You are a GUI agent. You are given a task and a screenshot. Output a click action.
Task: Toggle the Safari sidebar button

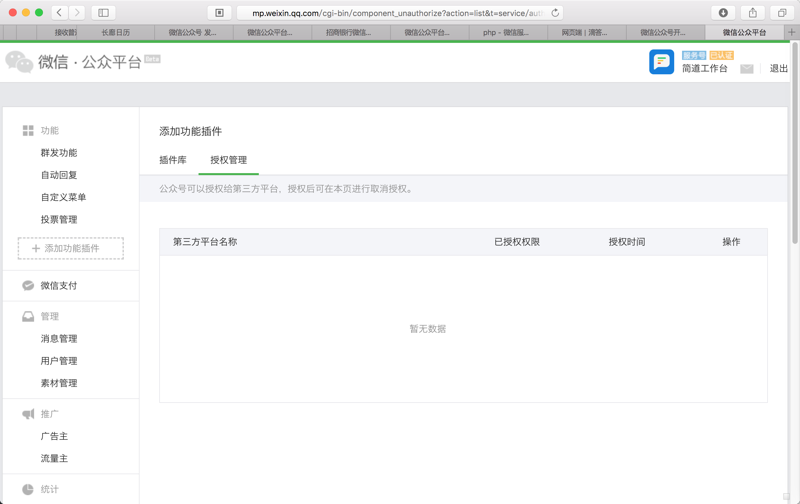[x=104, y=13]
